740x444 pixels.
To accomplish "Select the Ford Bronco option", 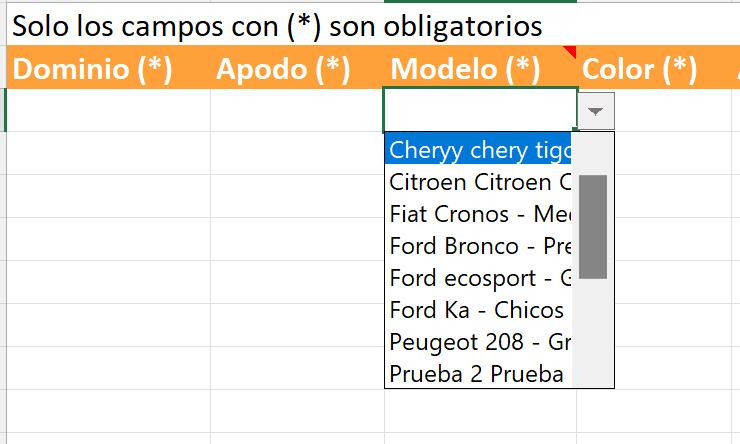I will [x=478, y=246].
